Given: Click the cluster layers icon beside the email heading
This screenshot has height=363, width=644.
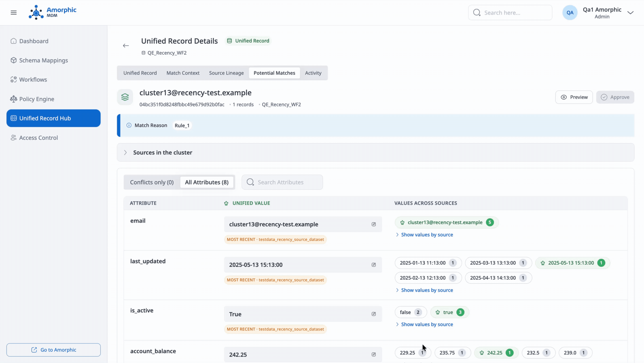Looking at the screenshot, I should tap(125, 97).
